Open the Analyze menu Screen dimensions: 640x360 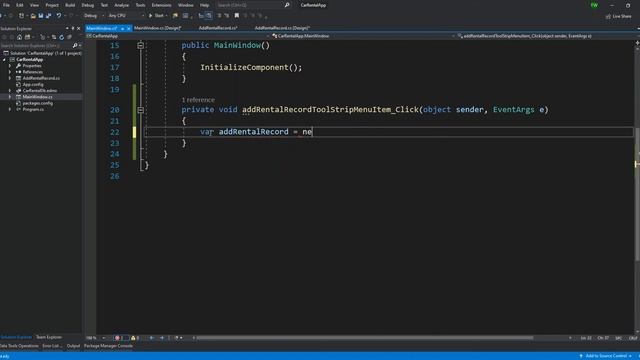click(121, 5)
